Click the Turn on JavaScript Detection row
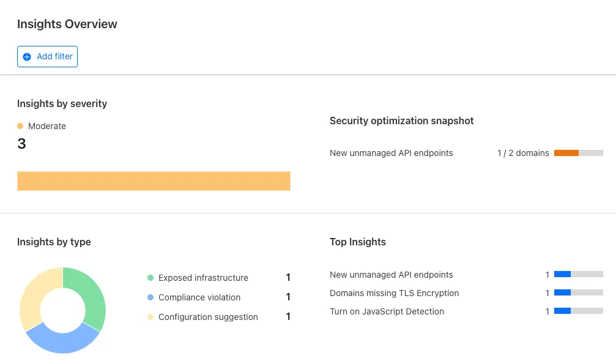Screen dimensions: 616x364 387,311
